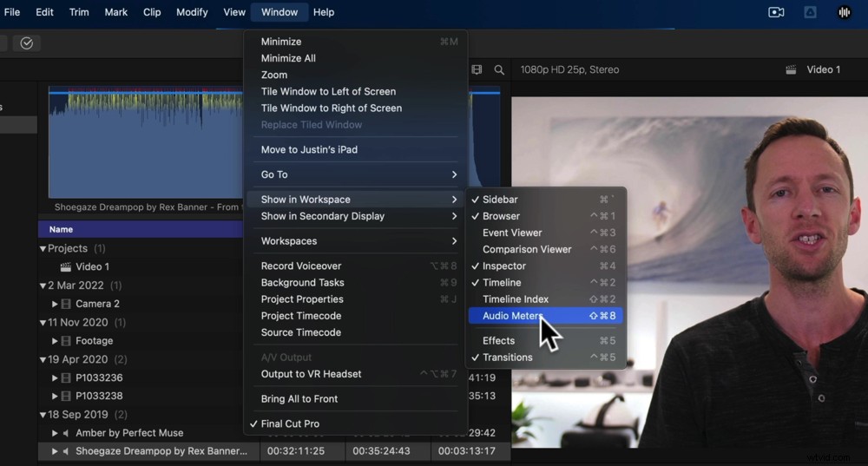This screenshot has height=466, width=868.
Task: Select Final Cut Pro window entry
Action: tap(355, 423)
